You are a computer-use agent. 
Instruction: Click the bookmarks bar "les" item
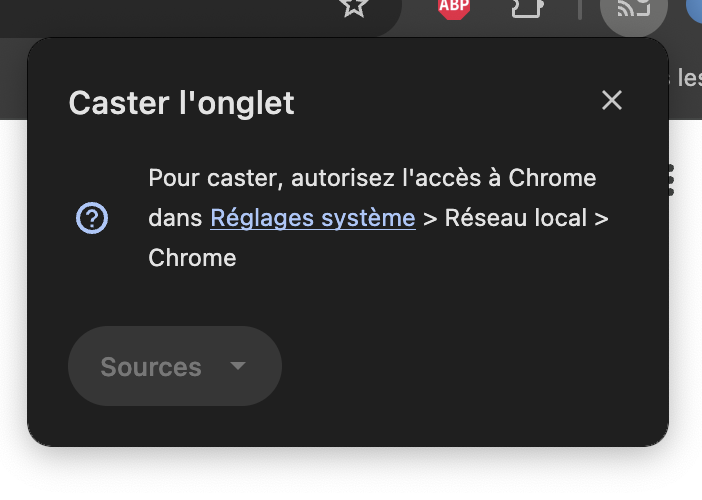click(x=688, y=77)
